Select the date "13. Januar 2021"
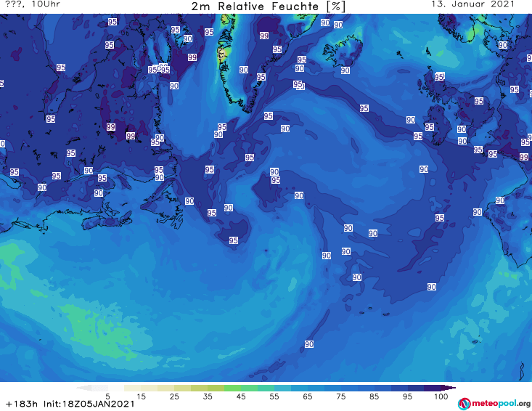 472,4
